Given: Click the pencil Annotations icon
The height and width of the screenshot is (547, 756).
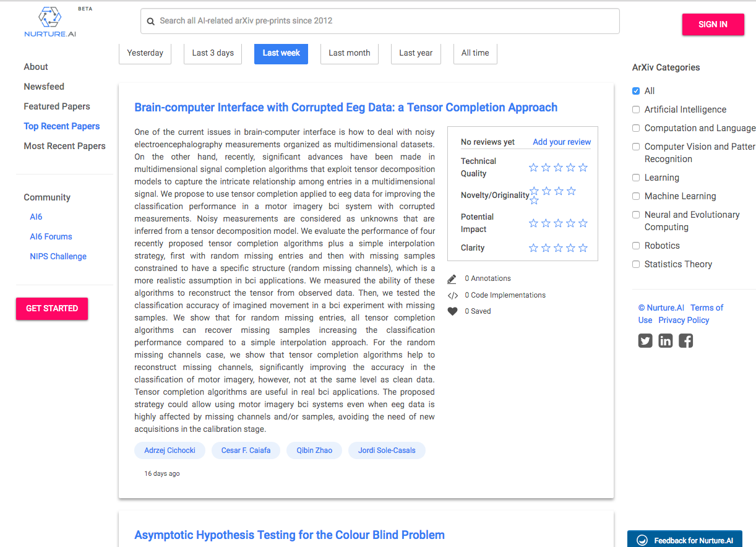Looking at the screenshot, I should [452, 278].
